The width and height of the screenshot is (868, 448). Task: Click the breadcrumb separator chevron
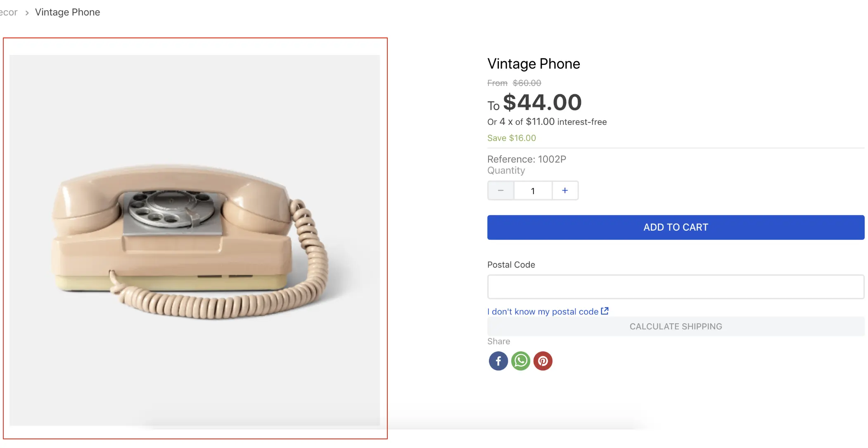click(26, 13)
